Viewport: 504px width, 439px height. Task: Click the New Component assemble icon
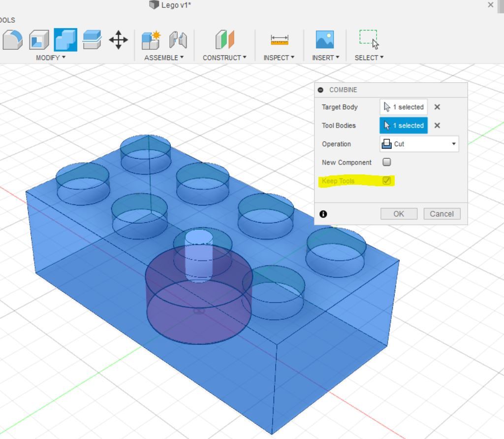[x=151, y=40]
